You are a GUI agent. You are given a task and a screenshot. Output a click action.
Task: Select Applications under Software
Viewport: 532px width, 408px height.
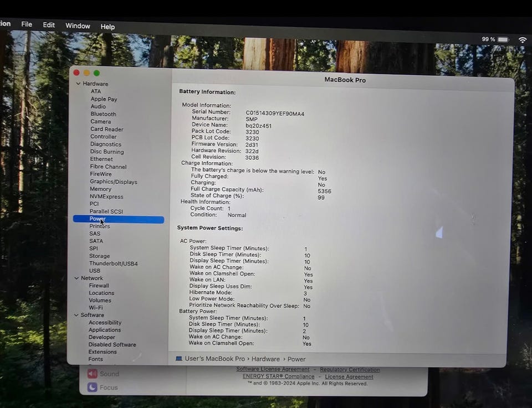pyautogui.click(x=105, y=330)
